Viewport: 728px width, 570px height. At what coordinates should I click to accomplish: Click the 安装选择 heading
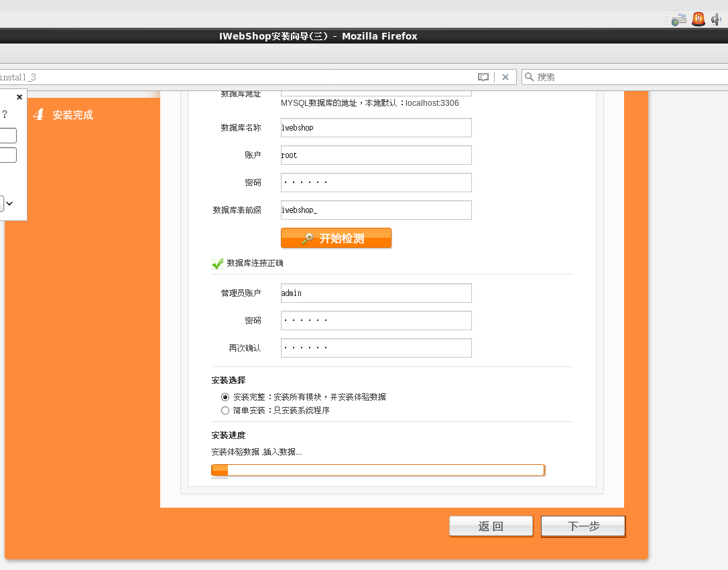229,380
